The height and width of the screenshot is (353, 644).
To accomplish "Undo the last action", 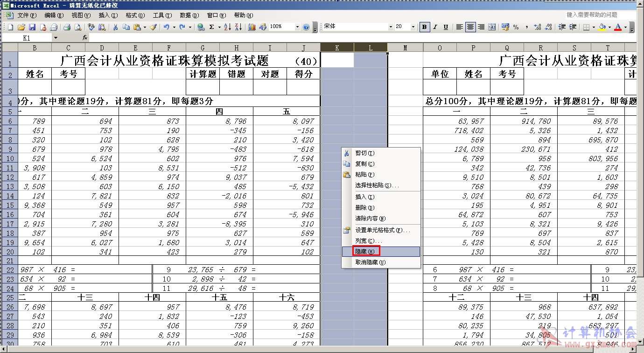I will point(166,27).
